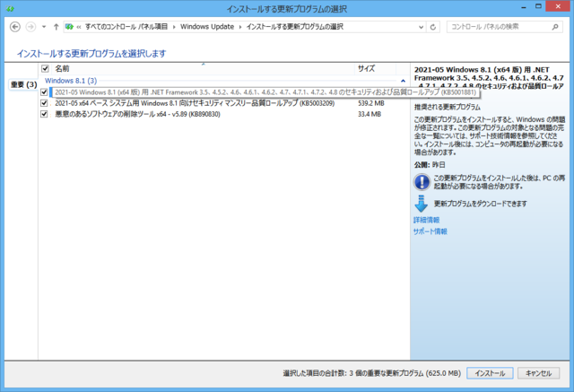Viewport: 574px width, 392px height.
Task: Toggle the select-all checkbox beside 名前
Action: (45, 68)
